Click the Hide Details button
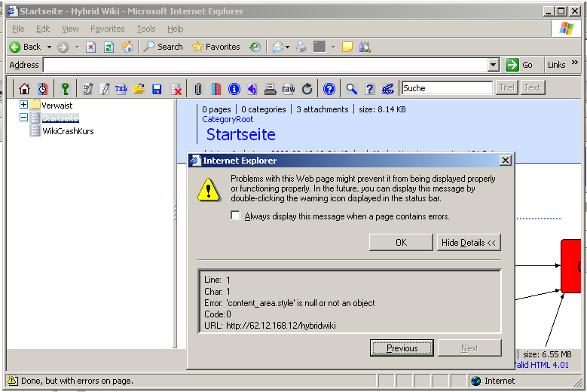This screenshot has width=587, height=392. coord(469,243)
